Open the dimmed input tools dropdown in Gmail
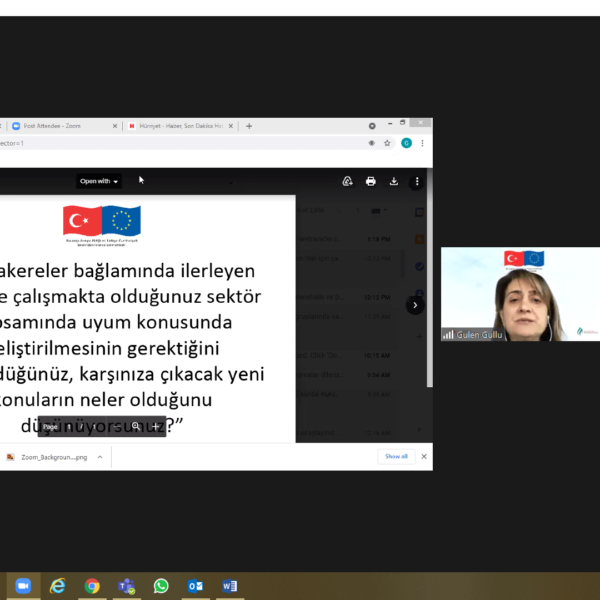The image size is (600, 600). point(378,210)
